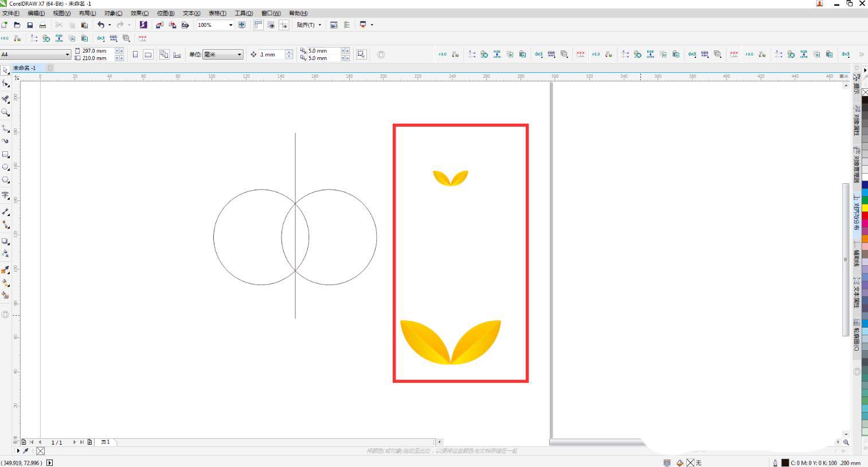Activate the Text tool (字)
Screen dimensions: 868x467
[x=5, y=195]
